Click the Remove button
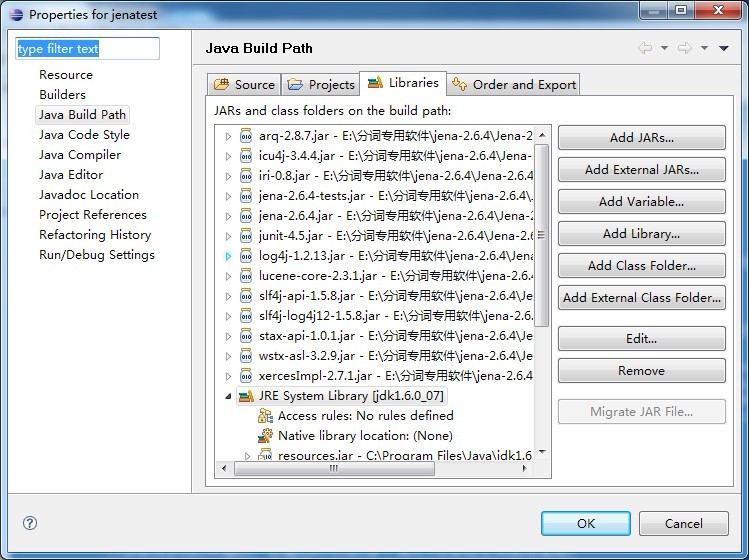749x560 pixels. (642, 371)
